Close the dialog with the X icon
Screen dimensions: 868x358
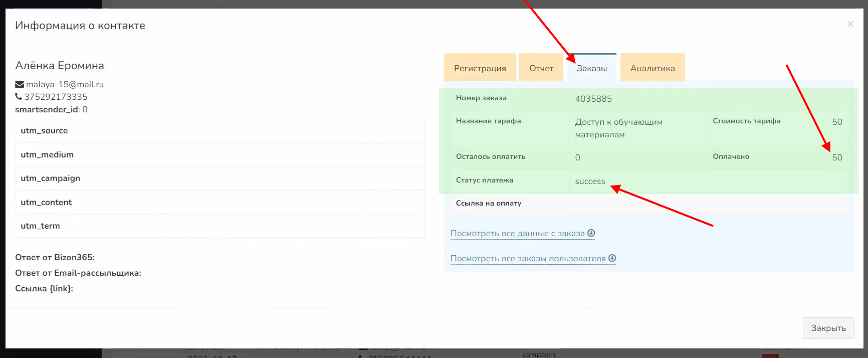tap(850, 24)
